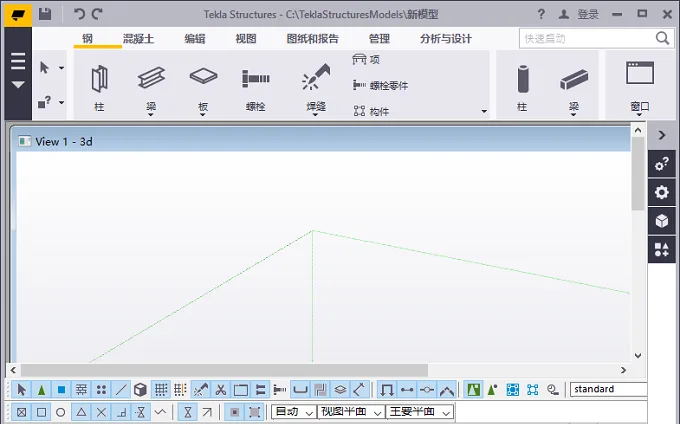Open the 视图平面 plane dropdown
The image size is (680, 424).
[x=351, y=412]
